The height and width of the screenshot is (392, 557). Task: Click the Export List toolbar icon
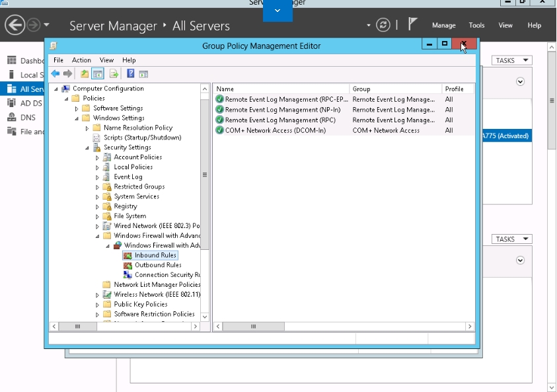114,73
